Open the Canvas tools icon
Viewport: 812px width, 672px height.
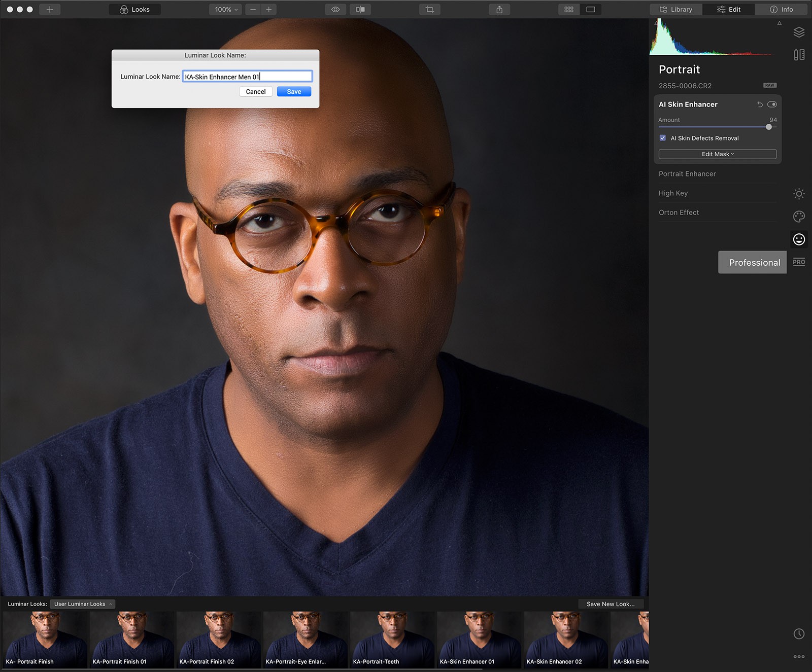click(x=799, y=55)
